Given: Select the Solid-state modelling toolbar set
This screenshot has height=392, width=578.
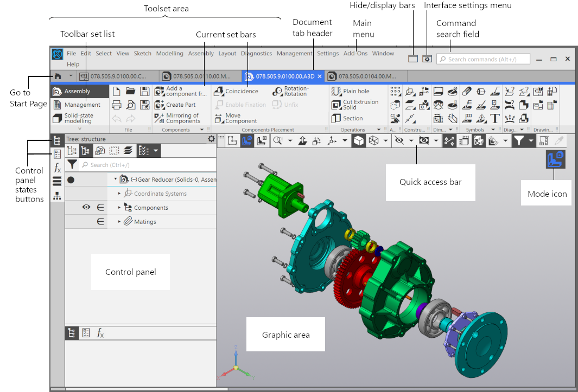Looking at the screenshot, I should (x=79, y=118).
